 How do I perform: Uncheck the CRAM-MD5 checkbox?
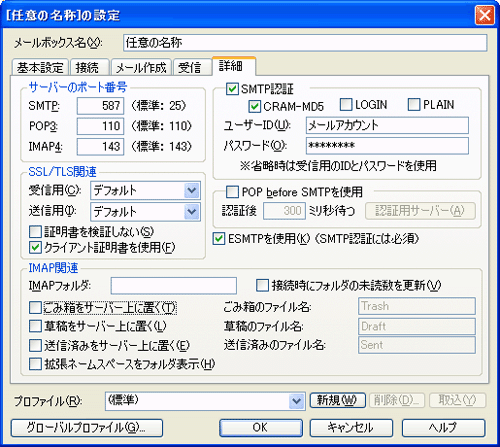tap(254, 106)
